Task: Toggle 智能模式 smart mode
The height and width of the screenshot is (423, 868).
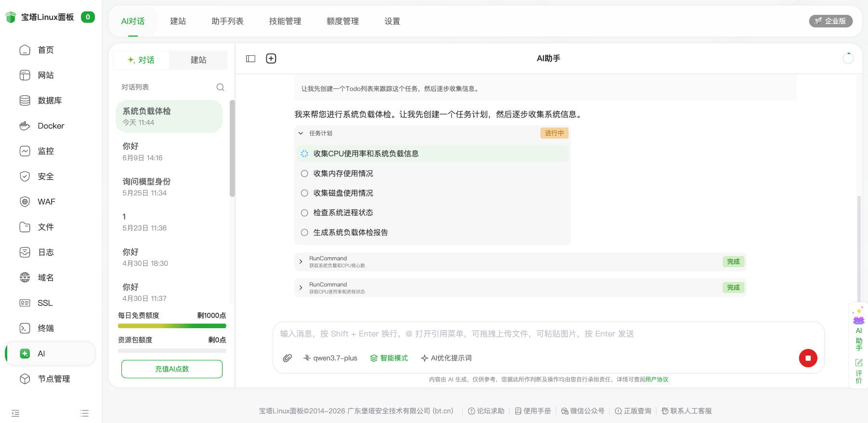Action: (x=389, y=358)
